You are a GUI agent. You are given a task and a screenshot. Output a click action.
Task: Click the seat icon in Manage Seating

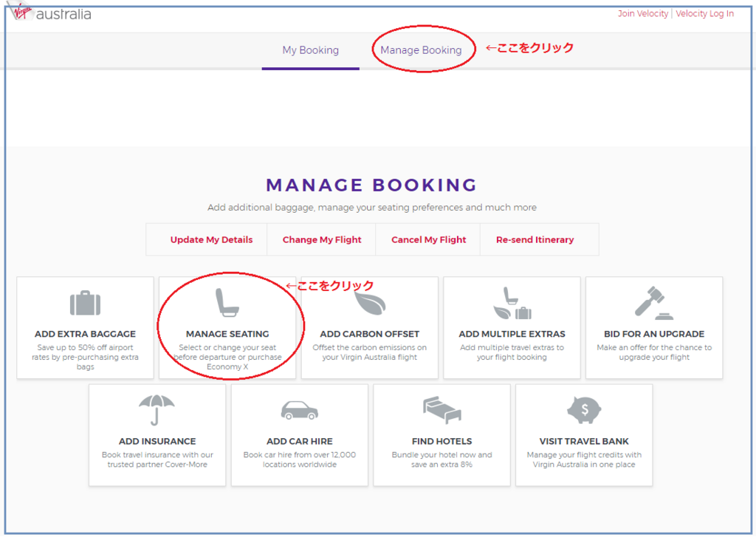[x=227, y=303]
